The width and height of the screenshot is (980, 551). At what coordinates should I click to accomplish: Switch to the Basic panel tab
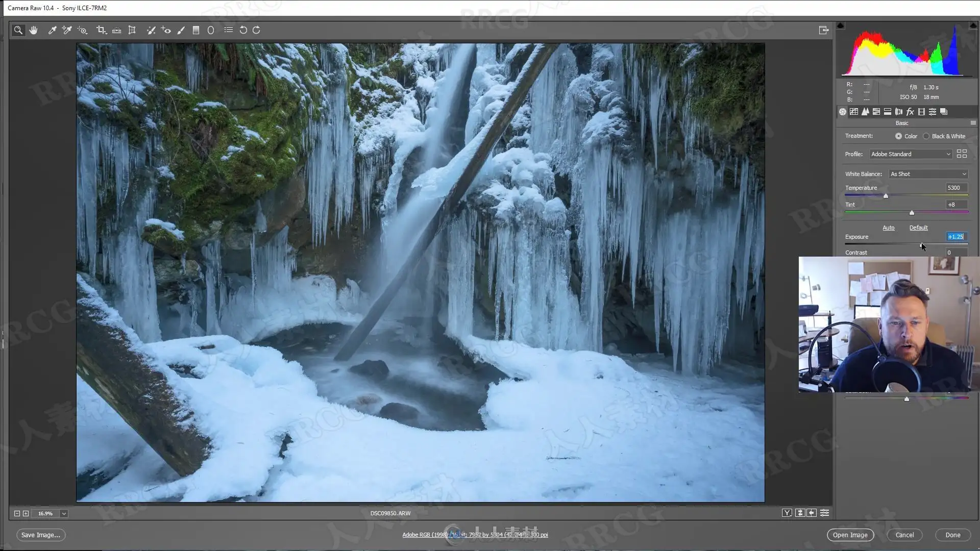point(843,112)
